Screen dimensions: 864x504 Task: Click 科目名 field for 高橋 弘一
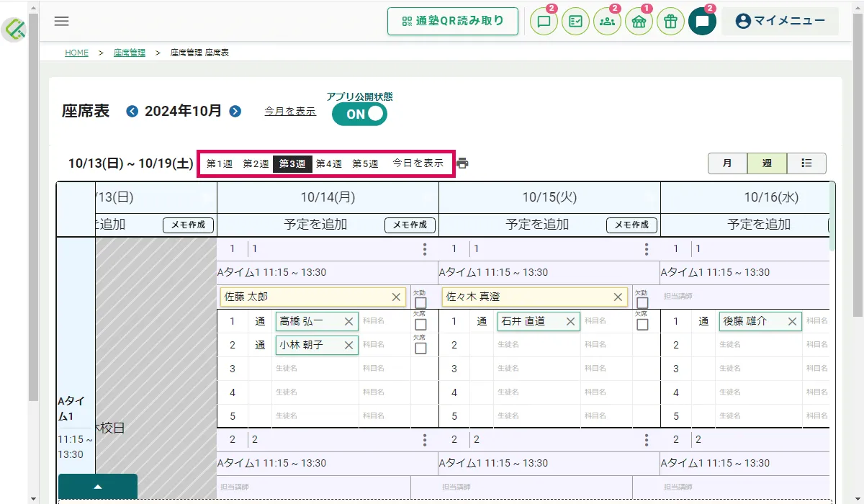(384, 322)
